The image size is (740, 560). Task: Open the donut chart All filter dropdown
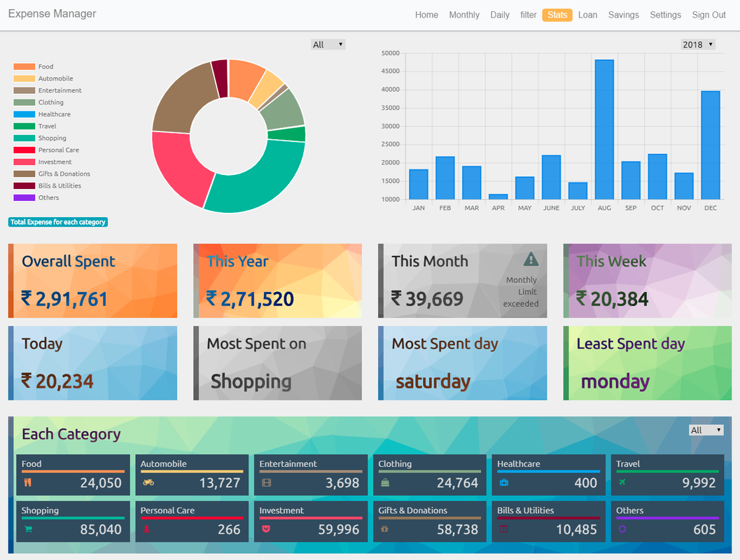(x=328, y=44)
